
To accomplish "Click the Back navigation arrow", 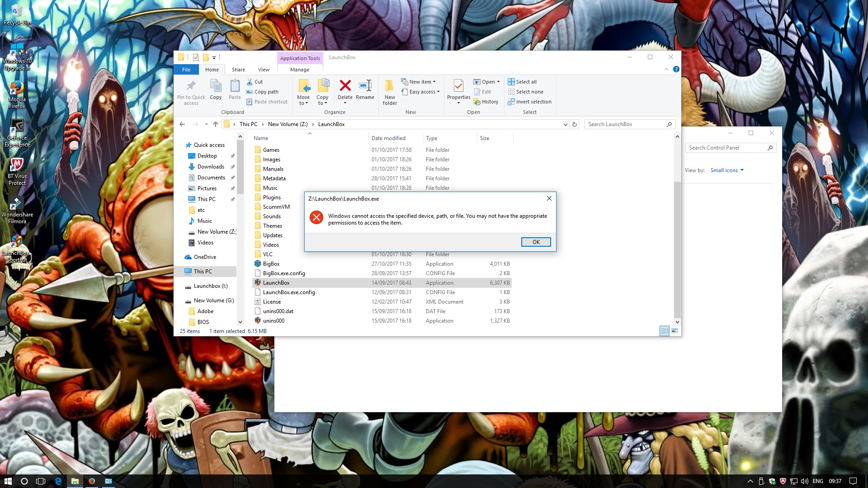I will tap(182, 124).
